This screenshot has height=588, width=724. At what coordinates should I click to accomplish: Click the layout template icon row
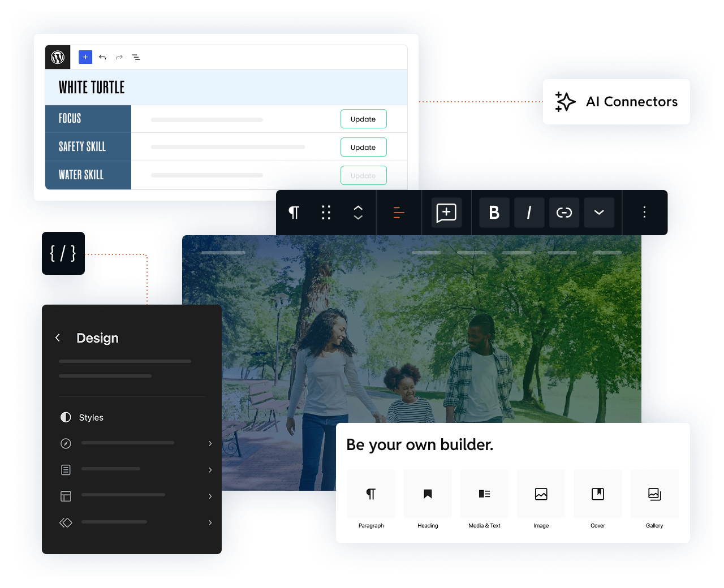point(136,496)
